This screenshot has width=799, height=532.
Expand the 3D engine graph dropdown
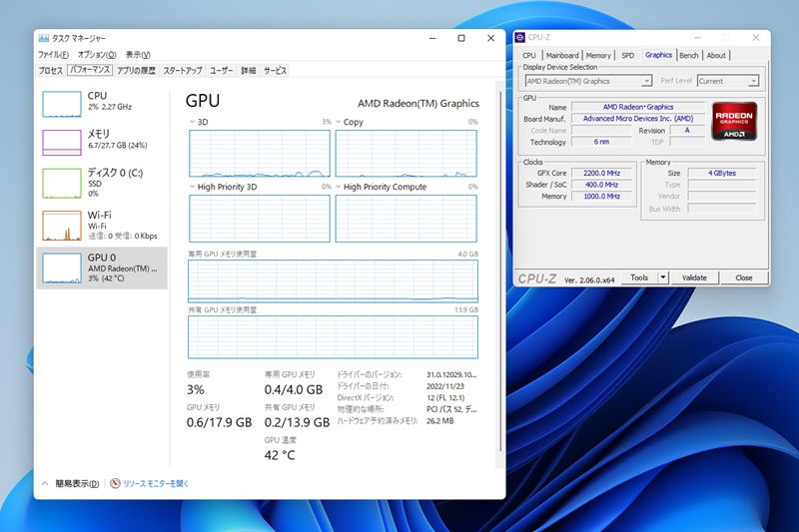pos(193,122)
